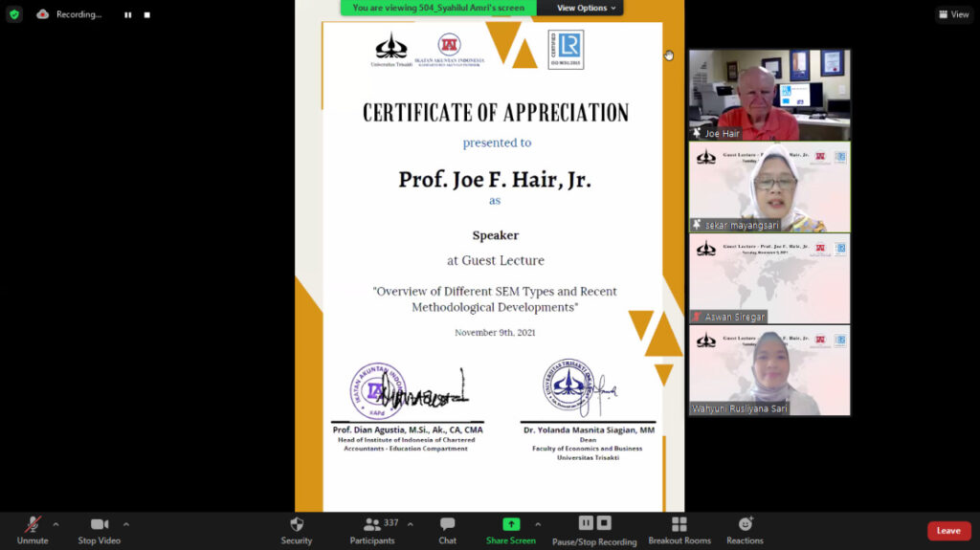
Task: Open the Security shield menu
Action: coord(297,530)
